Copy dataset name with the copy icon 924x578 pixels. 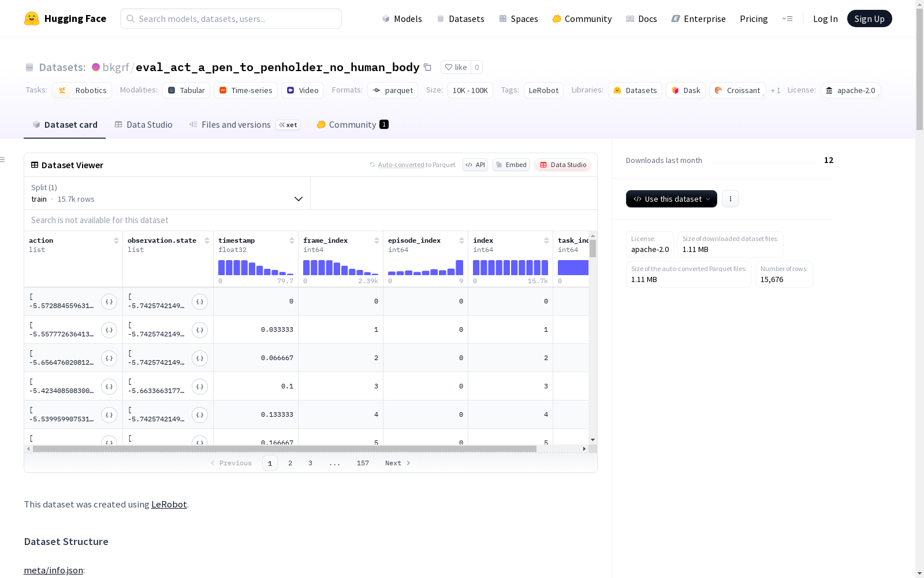(x=427, y=67)
